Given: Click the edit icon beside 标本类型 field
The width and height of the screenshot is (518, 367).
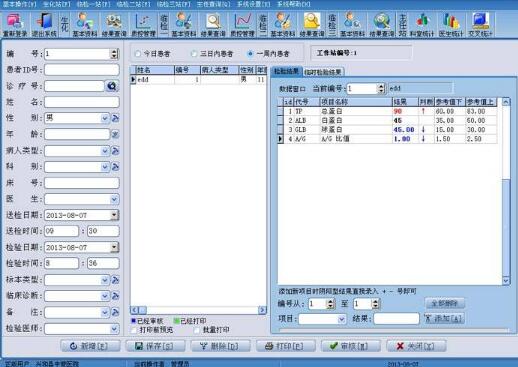Looking at the screenshot, I should point(115,280).
